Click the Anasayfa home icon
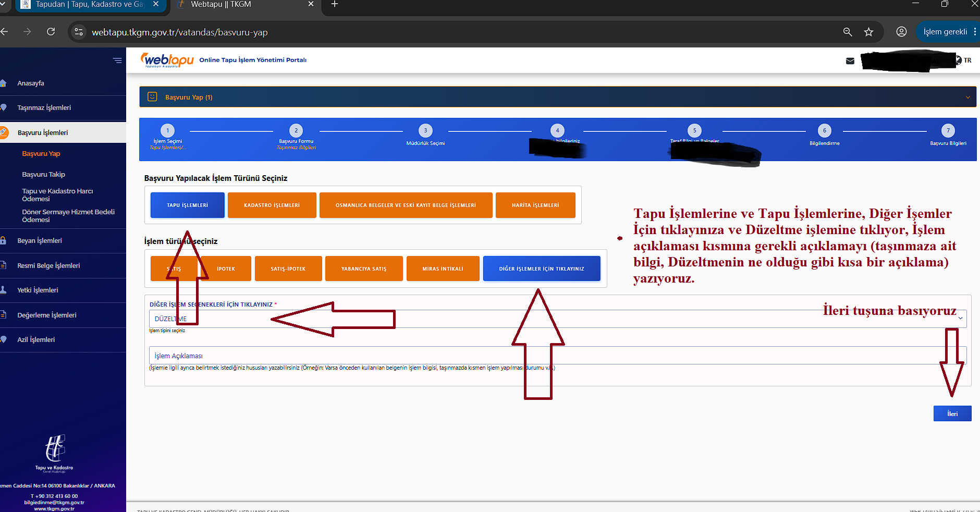 coord(4,83)
